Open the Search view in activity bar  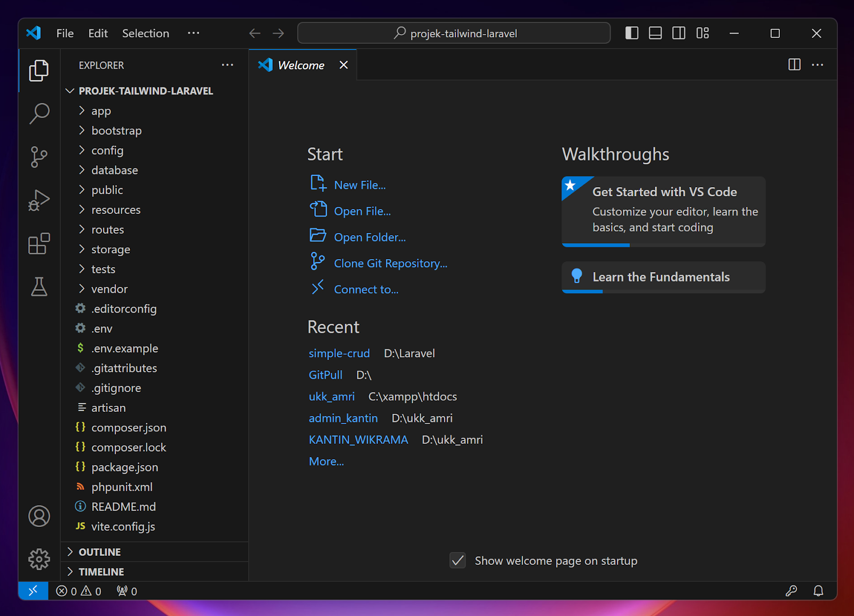click(39, 113)
